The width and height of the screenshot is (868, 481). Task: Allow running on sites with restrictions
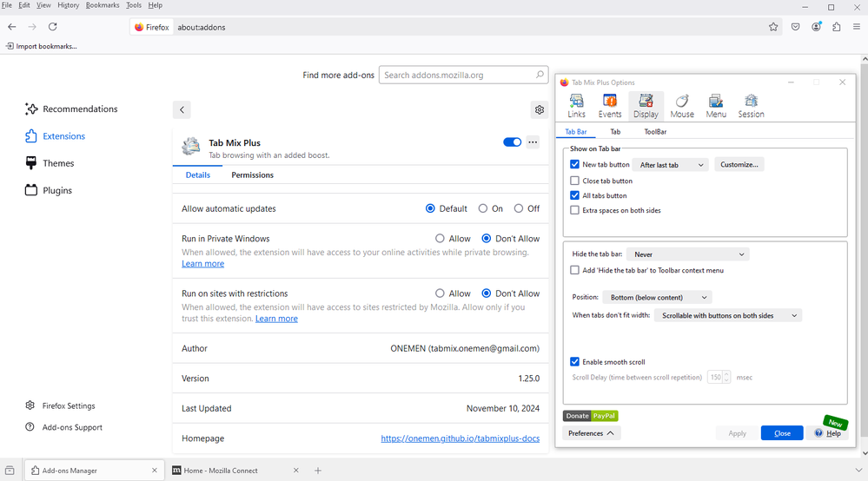point(440,293)
